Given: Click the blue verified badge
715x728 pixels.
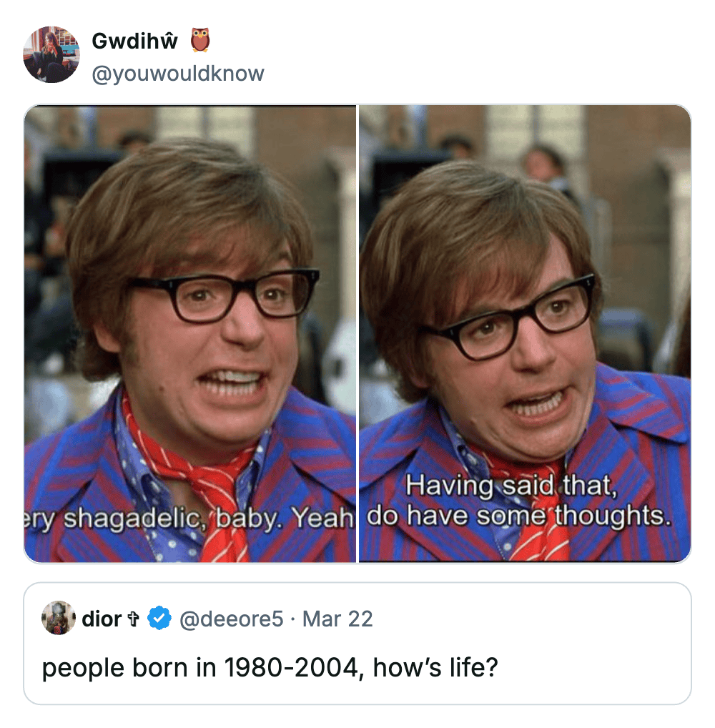Looking at the screenshot, I should 158,619.
